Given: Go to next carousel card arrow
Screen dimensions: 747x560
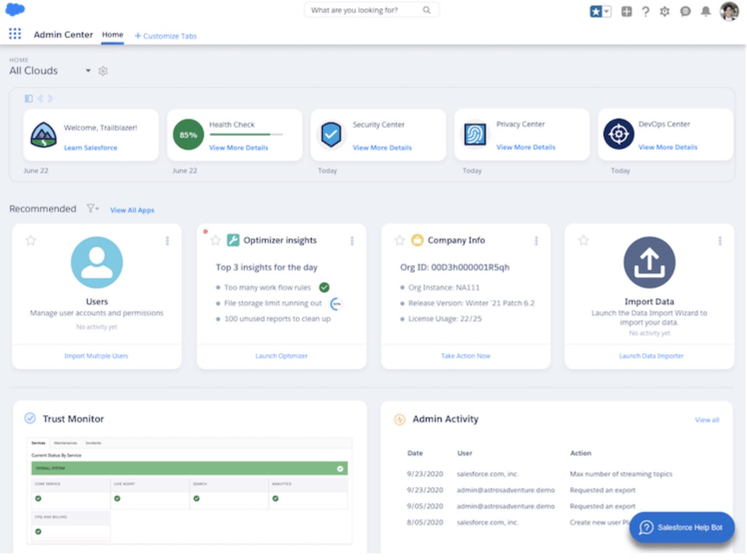Looking at the screenshot, I should (50, 98).
